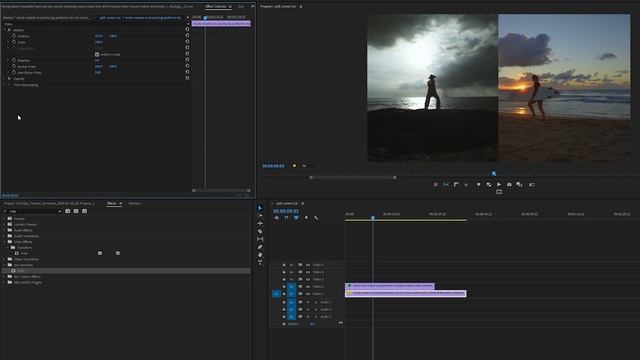Select upper purple clip on Video 2
Screen dimensions: 640x360
390,286
